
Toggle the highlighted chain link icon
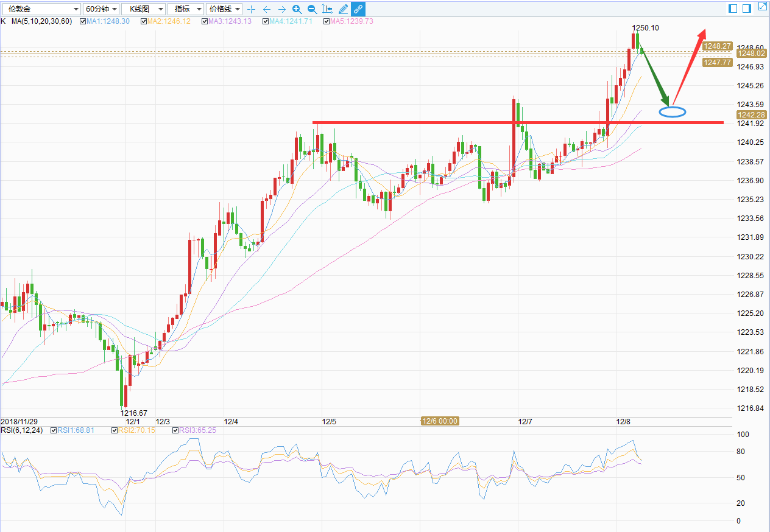pyautogui.click(x=358, y=9)
